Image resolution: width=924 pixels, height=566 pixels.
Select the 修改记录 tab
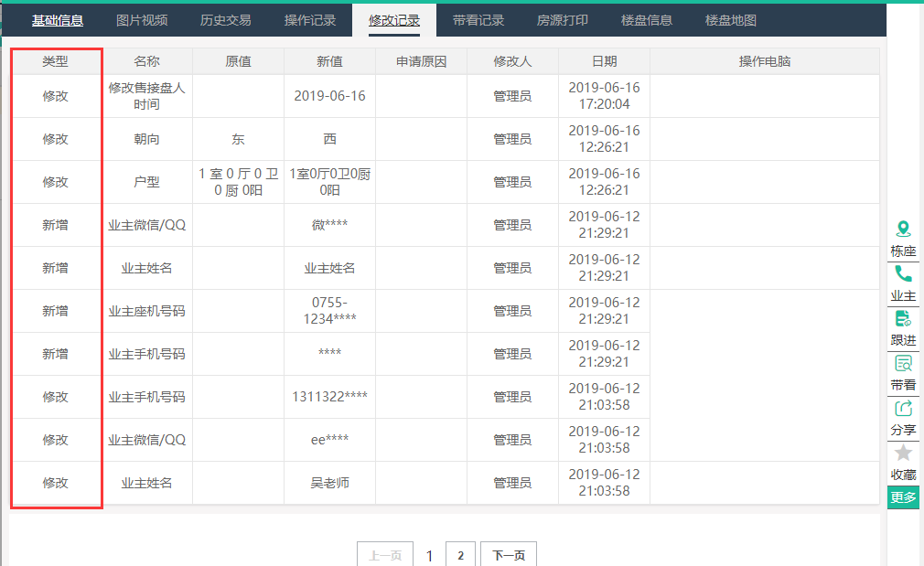394,20
